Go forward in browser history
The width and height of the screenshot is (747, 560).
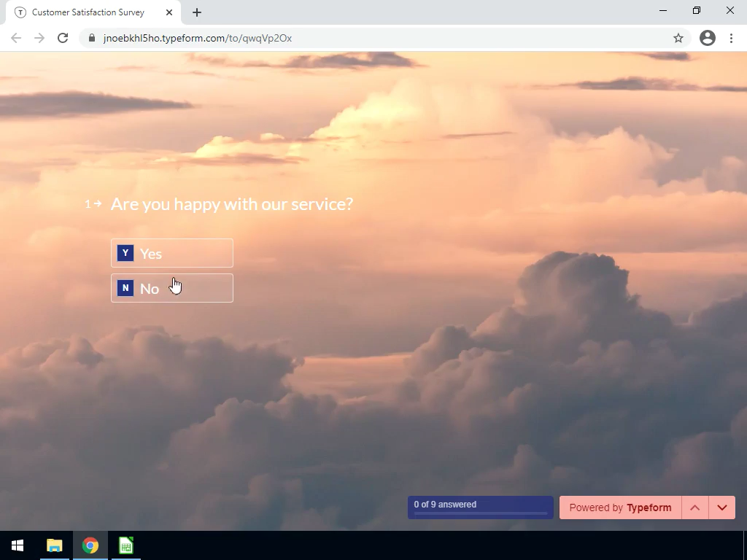(x=39, y=38)
